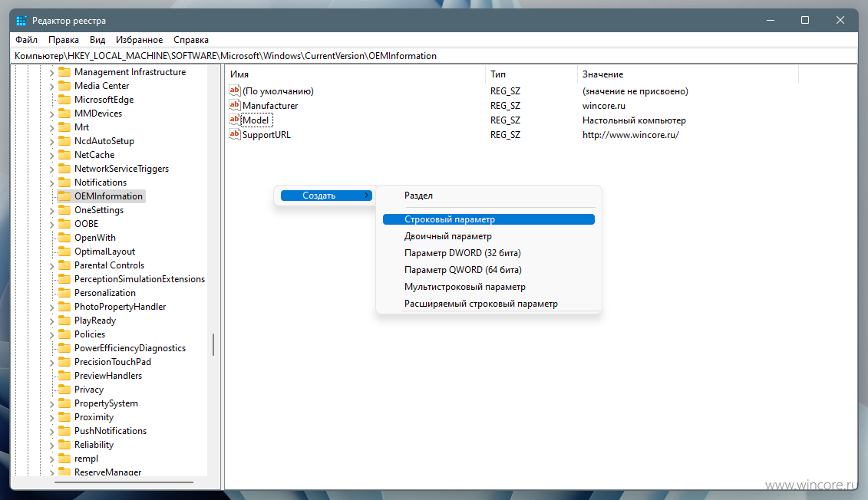Screen dimensions: 868x500
Task: Click the folder icon of OEMInformation key
Action: [x=64, y=196]
